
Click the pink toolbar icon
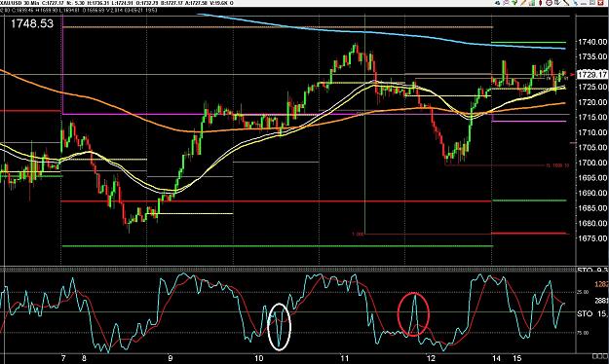(x=506, y=3)
